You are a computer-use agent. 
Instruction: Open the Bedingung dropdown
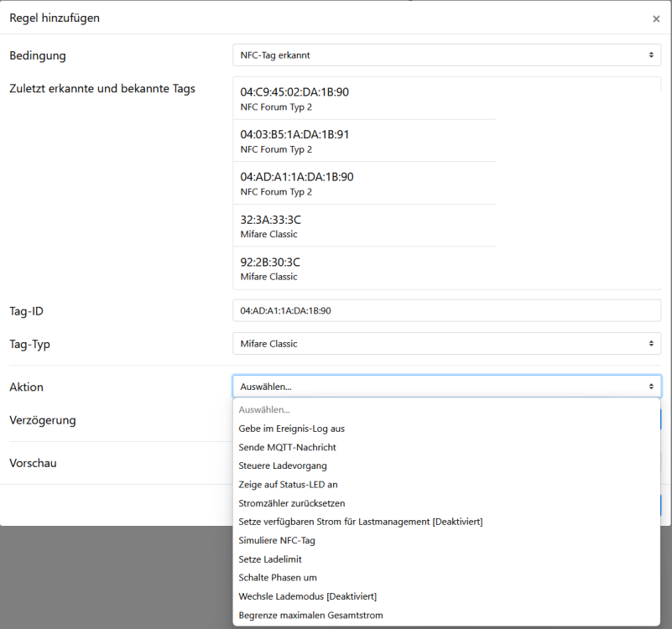[446, 55]
